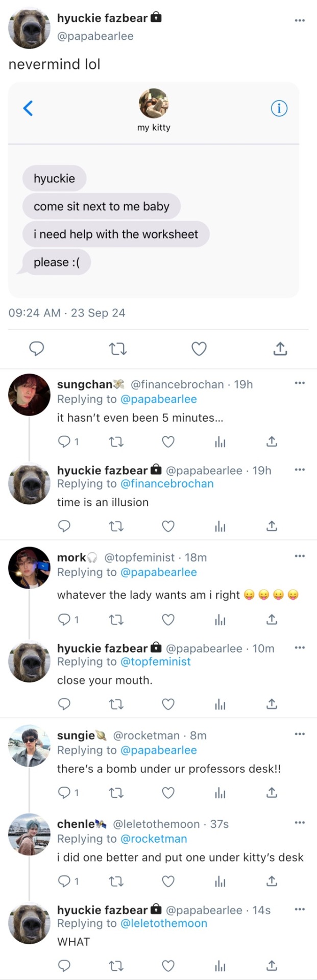This screenshot has width=317, height=980.
Task: Open more options on the main tweet
Action: point(300,20)
